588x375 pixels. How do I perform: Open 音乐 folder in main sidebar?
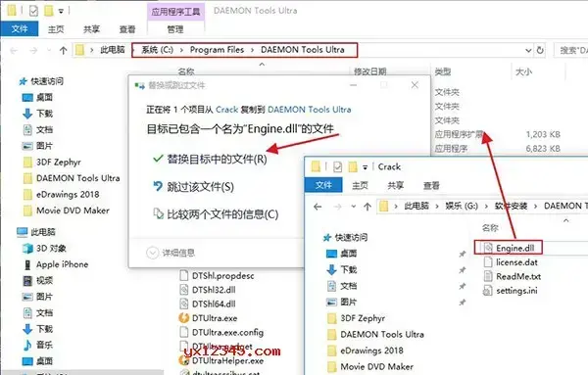tap(38, 345)
